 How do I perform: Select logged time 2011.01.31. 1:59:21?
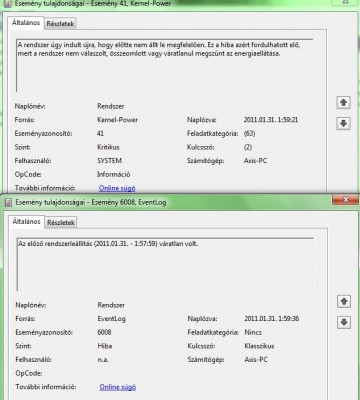click(x=271, y=120)
